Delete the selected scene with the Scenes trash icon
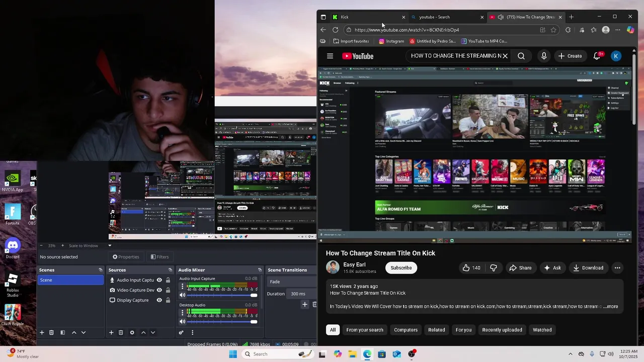The image size is (644, 362). pyautogui.click(x=51, y=332)
